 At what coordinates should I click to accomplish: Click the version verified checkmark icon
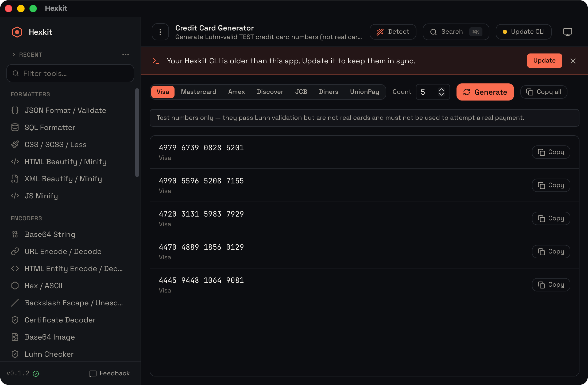pos(36,374)
